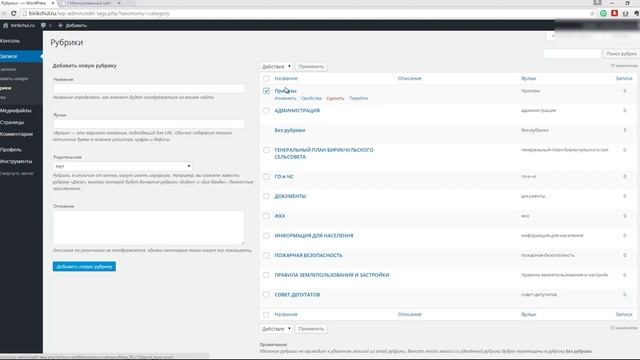Check ИНФОРМАЦИЯ ДЛЯ НАСЕЛЕНИЯ row checkbox

(x=266, y=236)
